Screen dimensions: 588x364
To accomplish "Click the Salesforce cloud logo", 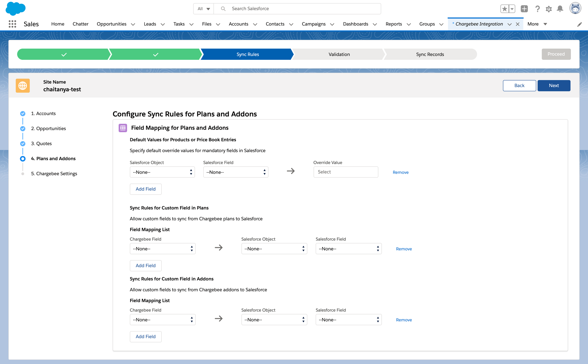I will [15, 8].
